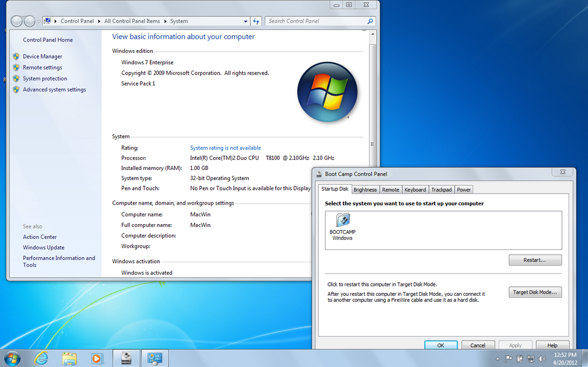Switch to Remote tab
Viewport: 588px width, 367px height.
tap(390, 189)
